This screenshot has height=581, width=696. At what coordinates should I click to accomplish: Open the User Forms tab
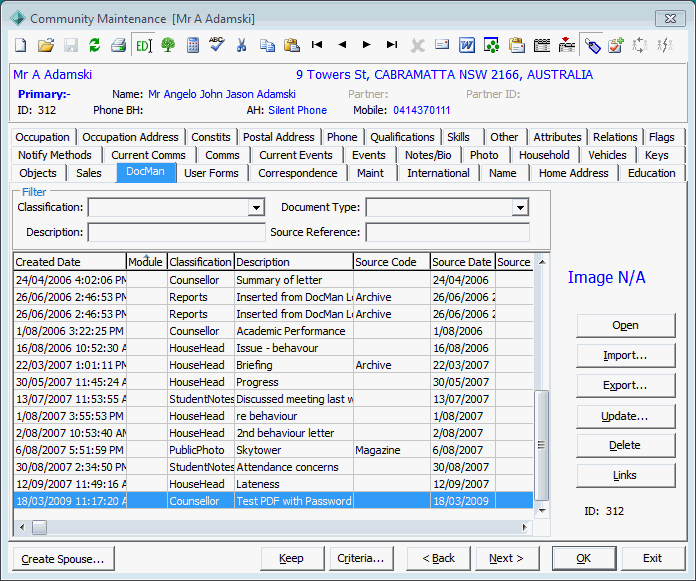tap(211, 173)
